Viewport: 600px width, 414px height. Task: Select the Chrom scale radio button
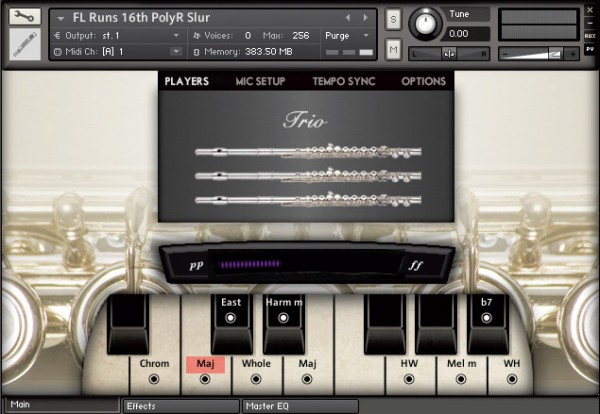click(154, 381)
